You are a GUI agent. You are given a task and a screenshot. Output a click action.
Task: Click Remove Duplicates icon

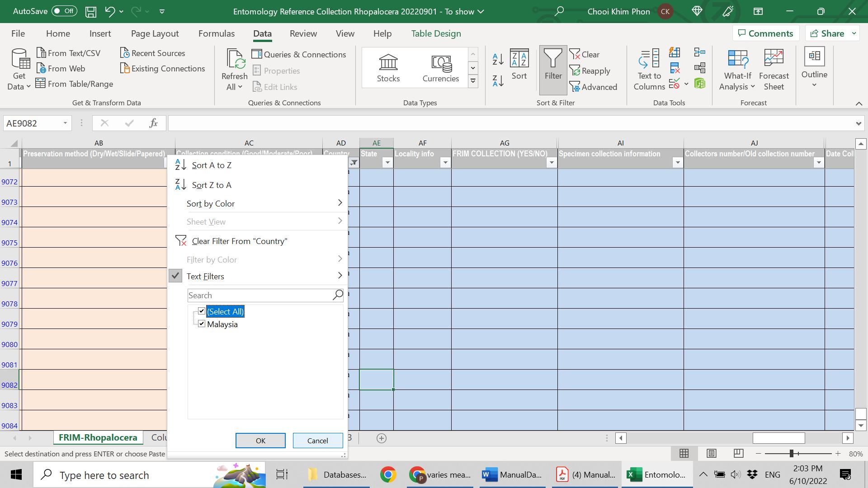pos(675,68)
